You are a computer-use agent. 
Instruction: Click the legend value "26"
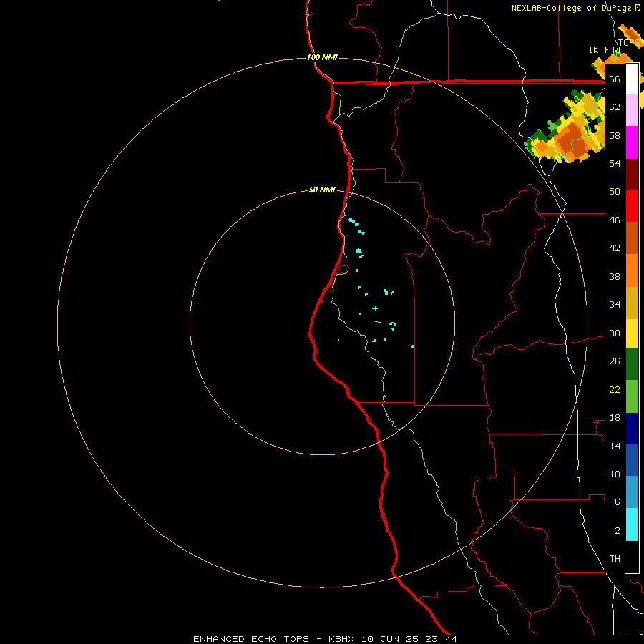point(615,361)
